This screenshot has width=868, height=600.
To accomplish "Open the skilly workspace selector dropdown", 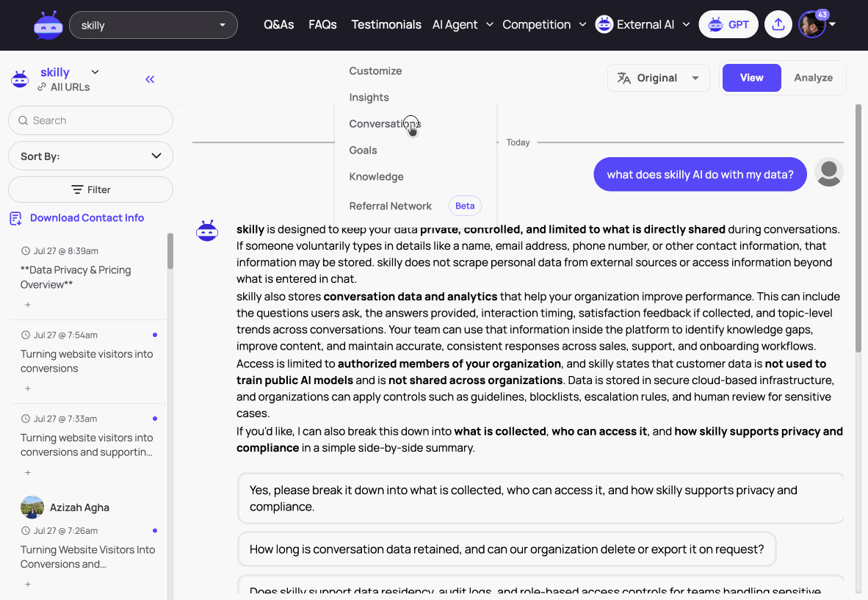I will (153, 25).
